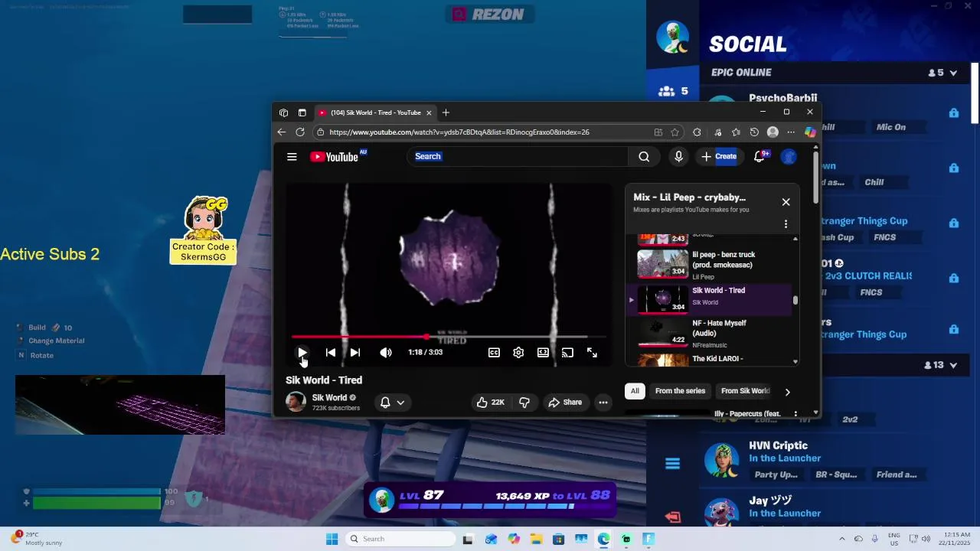This screenshot has width=980, height=551.
Task: Play 'lil peep - benz truck' from playlist
Action: pyautogui.click(x=710, y=265)
